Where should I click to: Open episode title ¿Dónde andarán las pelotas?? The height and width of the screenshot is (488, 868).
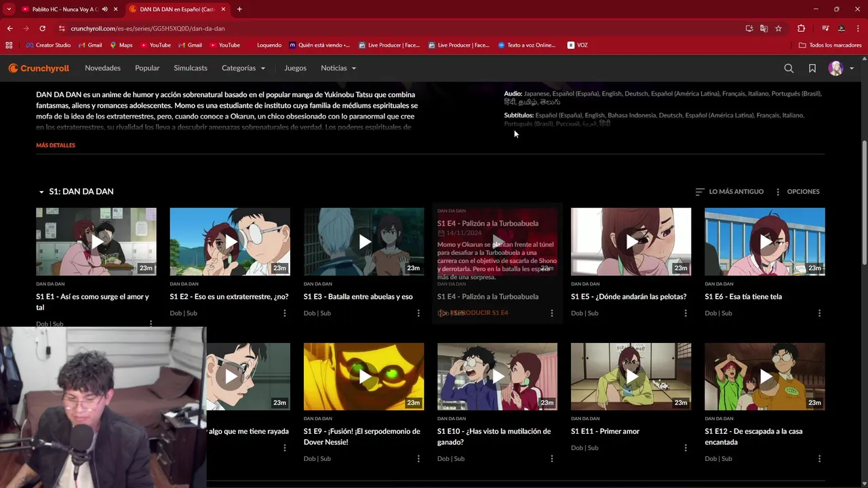pyautogui.click(x=629, y=297)
